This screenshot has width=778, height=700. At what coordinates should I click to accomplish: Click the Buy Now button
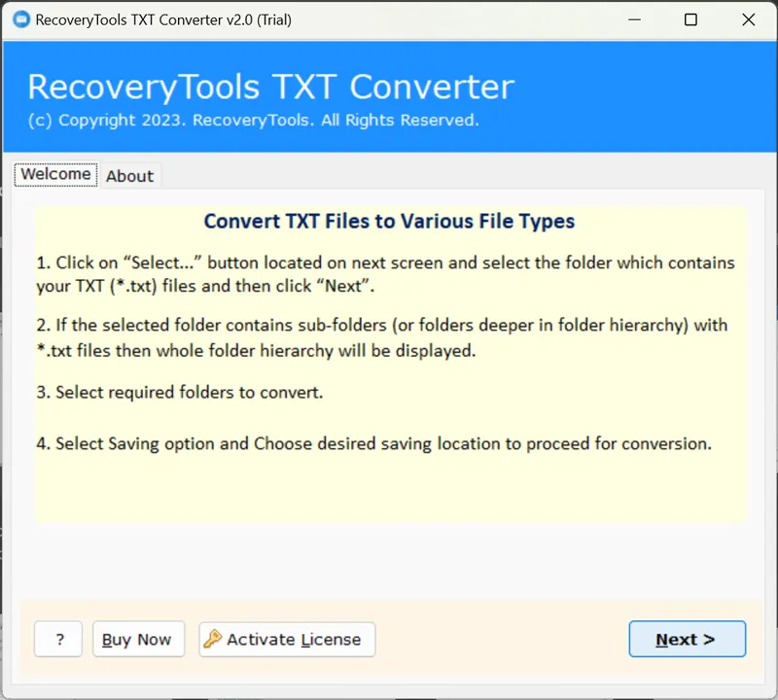click(138, 639)
